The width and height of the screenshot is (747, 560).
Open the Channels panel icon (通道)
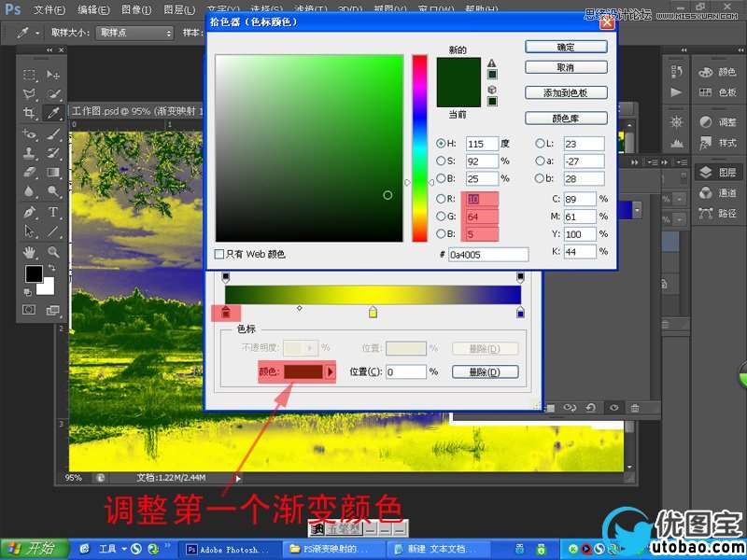[718, 193]
